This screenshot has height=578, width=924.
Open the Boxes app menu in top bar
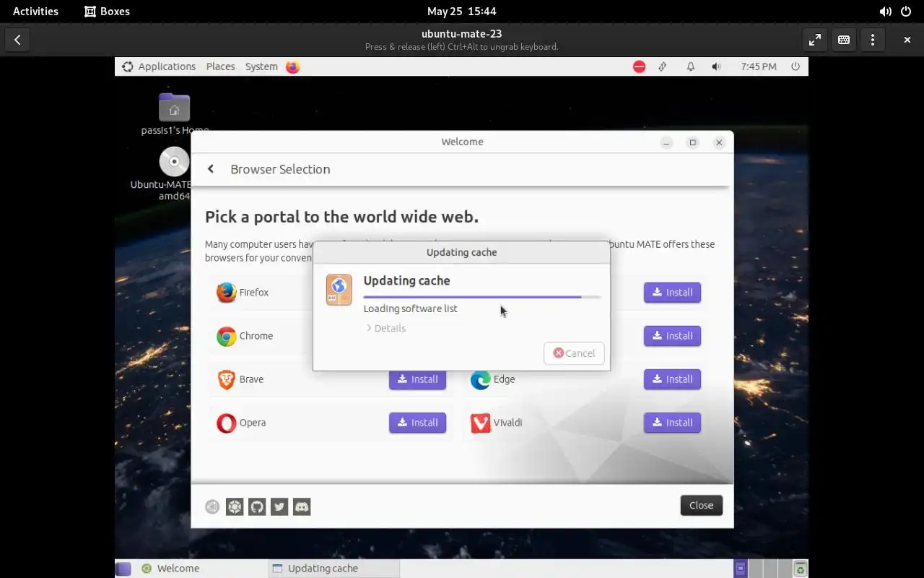coord(108,12)
